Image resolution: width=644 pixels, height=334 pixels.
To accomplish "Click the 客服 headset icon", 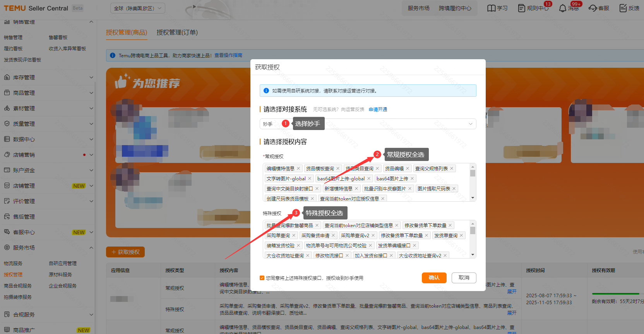I will pos(593,8).
